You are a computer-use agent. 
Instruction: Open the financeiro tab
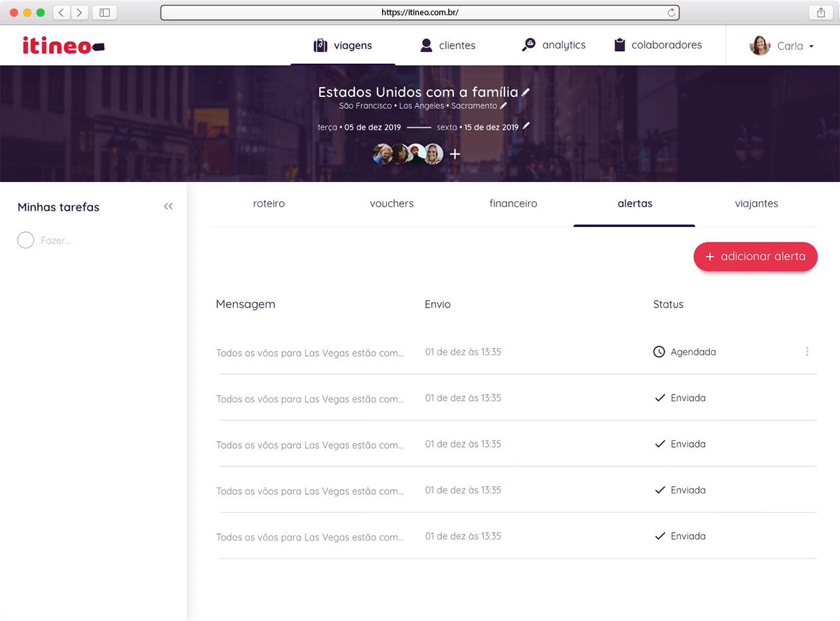click(514, 204)
